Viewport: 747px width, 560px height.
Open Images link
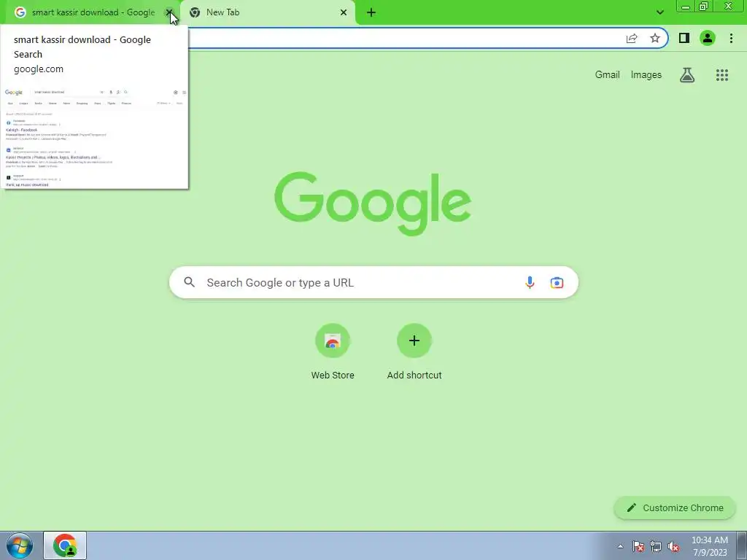(646, 75)
